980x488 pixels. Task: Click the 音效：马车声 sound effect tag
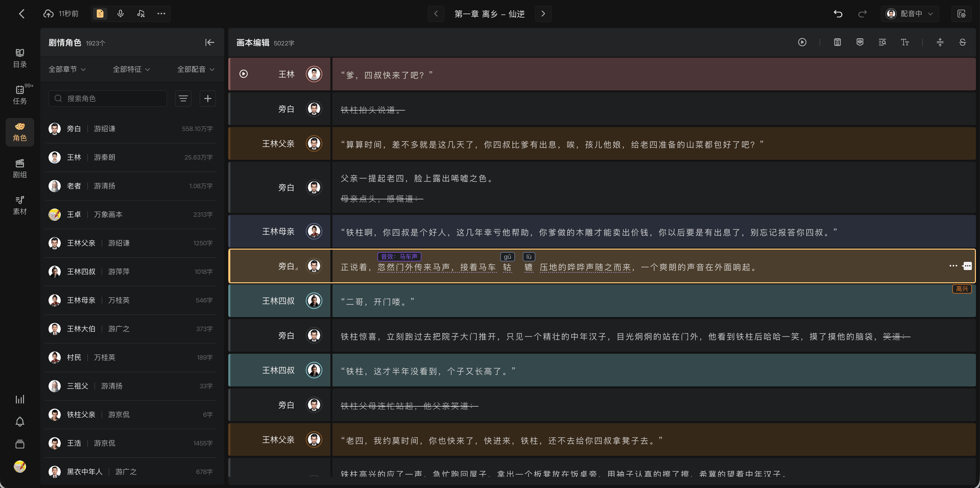tap(399, 256)
